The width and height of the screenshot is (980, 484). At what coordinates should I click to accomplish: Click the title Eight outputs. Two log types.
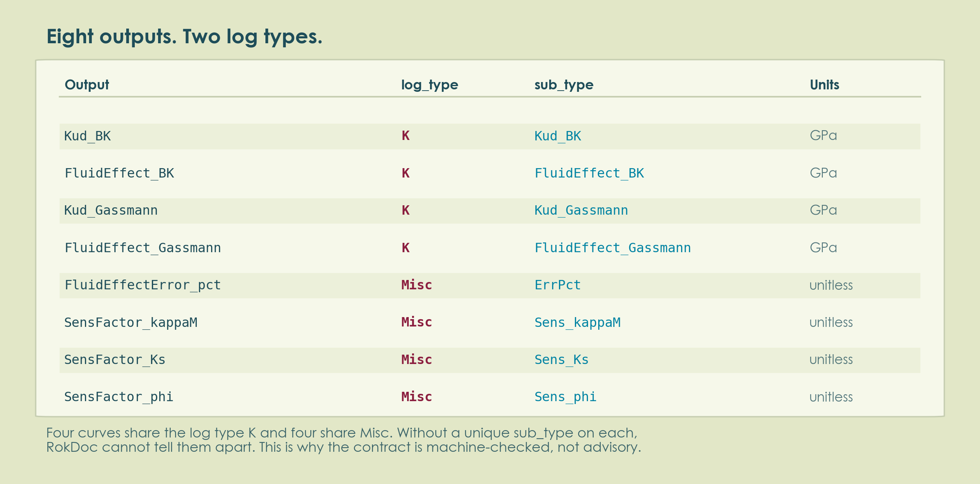click(184, 37)
